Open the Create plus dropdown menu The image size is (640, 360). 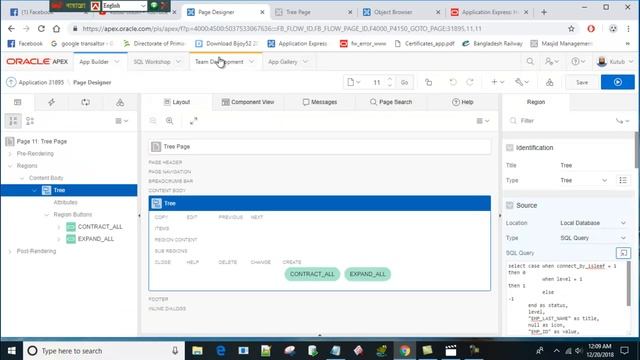click(497, 82)
